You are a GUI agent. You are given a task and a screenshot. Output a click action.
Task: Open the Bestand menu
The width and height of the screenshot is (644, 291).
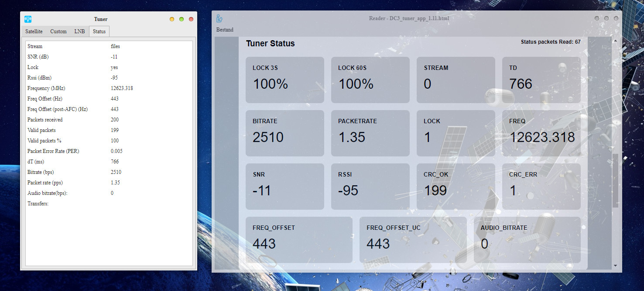[x=225, y=30]
